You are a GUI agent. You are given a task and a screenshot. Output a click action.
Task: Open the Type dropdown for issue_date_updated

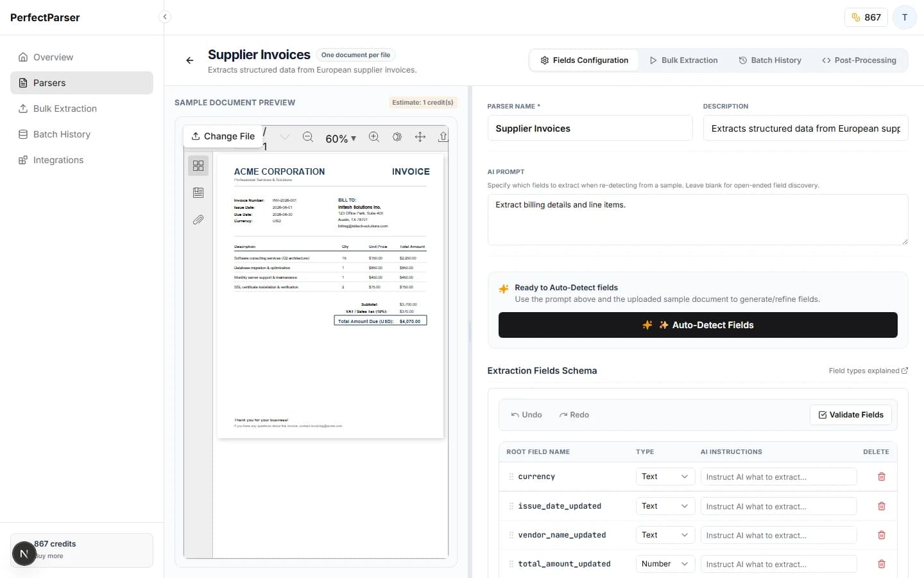[665, 506]
